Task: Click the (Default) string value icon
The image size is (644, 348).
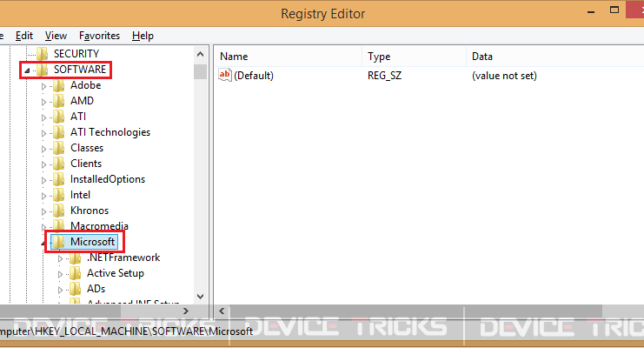Action: [225, 75]
